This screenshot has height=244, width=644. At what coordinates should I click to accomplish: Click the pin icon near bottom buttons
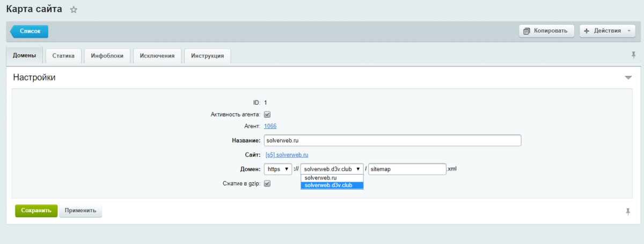click(628, 211)
